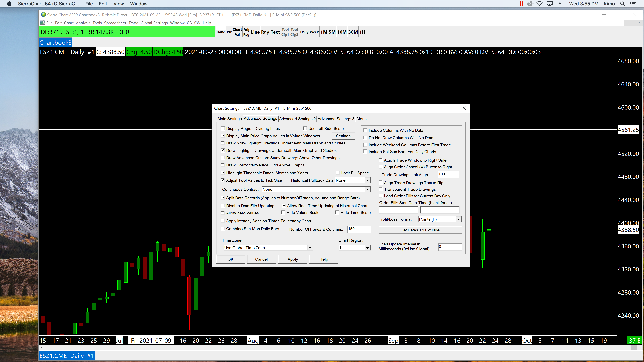This screenshot has width=644, height=362.
Task: Switch chart to 1M timeframe
Action: point(324,32)
